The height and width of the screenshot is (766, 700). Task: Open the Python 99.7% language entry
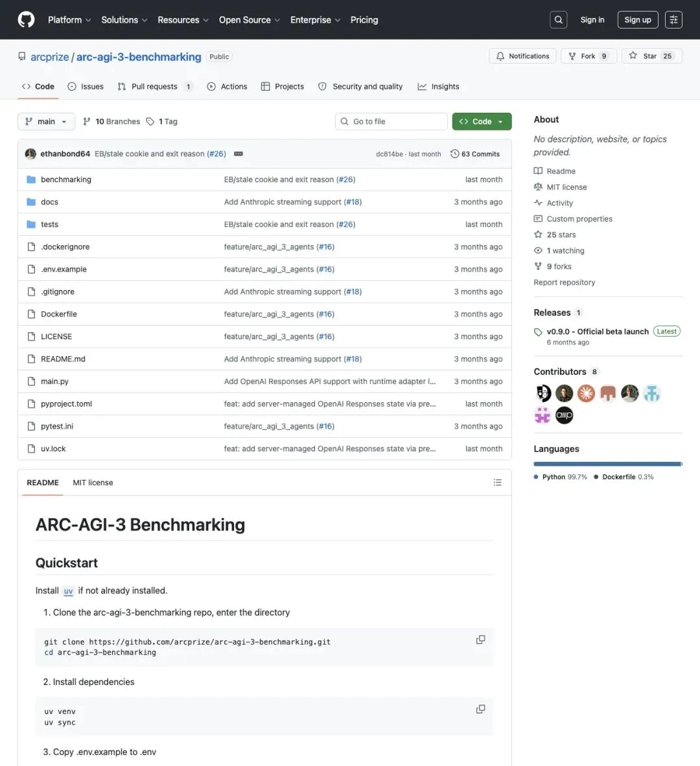pyautogui.click(x=561, y=477)
